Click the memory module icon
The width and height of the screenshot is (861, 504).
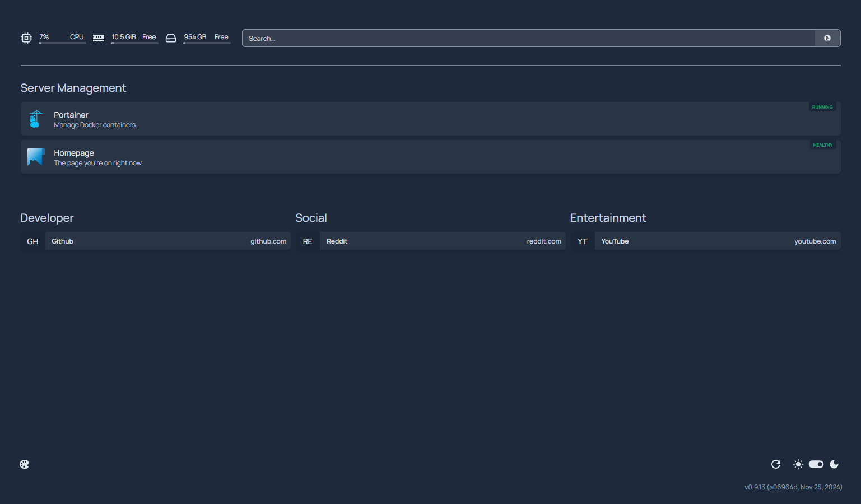click(99, 38)
